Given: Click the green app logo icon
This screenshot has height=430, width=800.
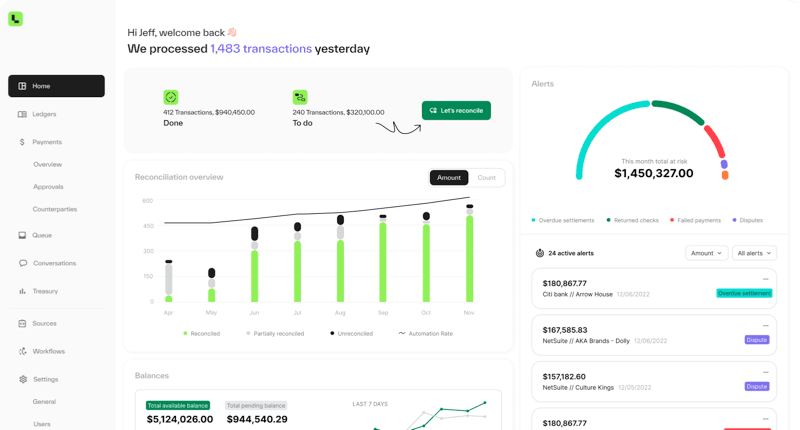Looking at the screenshot, I should (15, 18).
